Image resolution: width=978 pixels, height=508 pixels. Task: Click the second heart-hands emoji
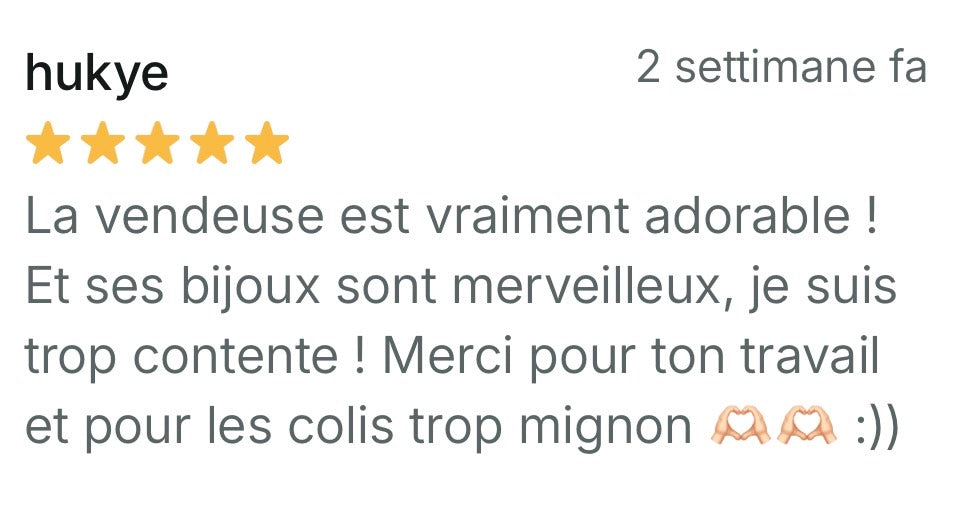805,425
